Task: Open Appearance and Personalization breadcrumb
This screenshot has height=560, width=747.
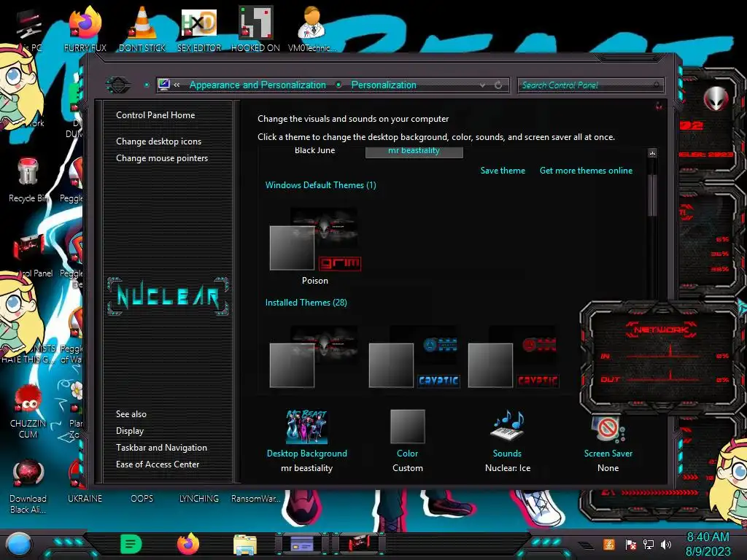Action: point(258,85)
